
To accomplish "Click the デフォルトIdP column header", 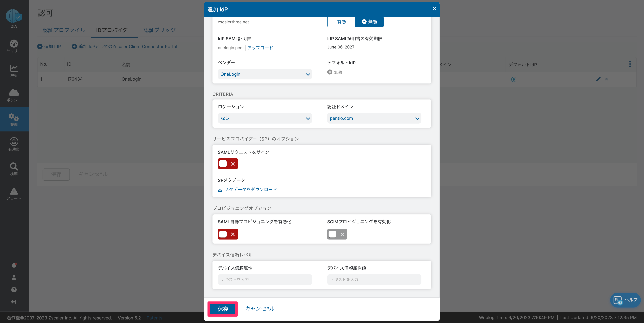I will point(523,65).
